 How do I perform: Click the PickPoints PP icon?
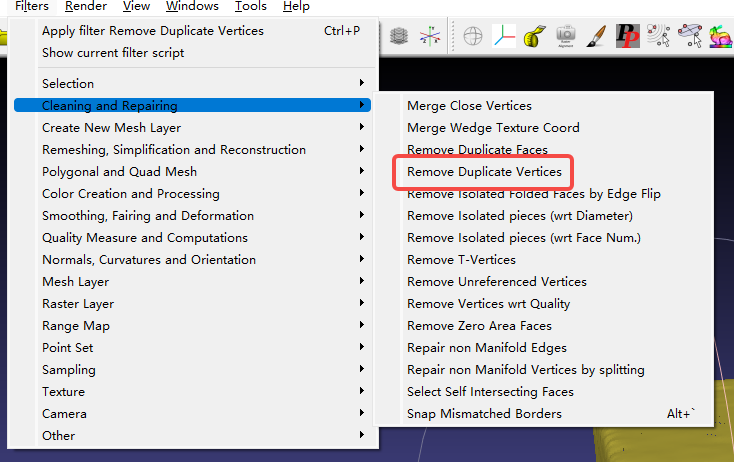(x=627, y=37)
